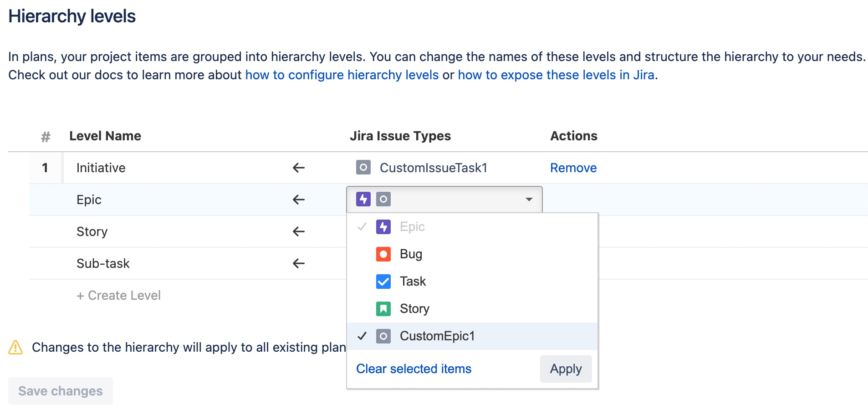Click the Save changes button
Screen dimensions: 868x410
point(61,391)
